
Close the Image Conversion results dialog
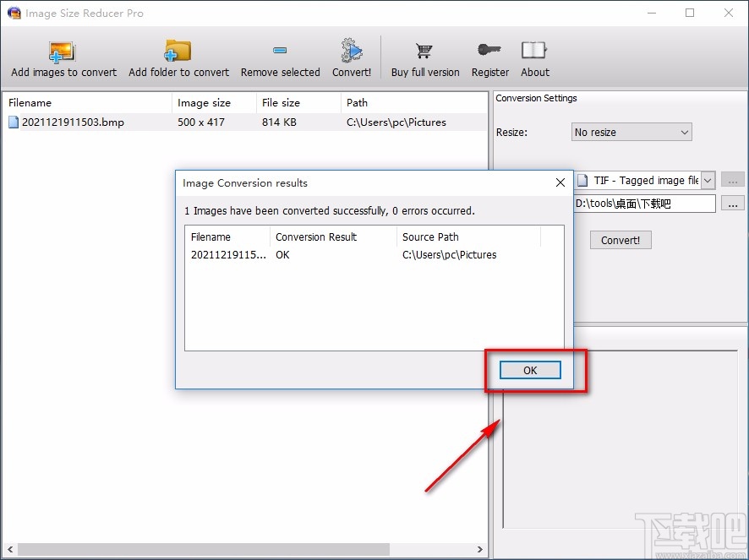click(x=560, y=182)
